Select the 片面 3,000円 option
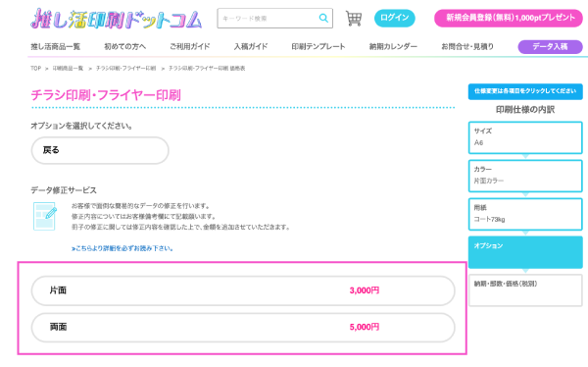Viewport: 588px width, 367px height. pyautogui.click(x=243, y=290)
